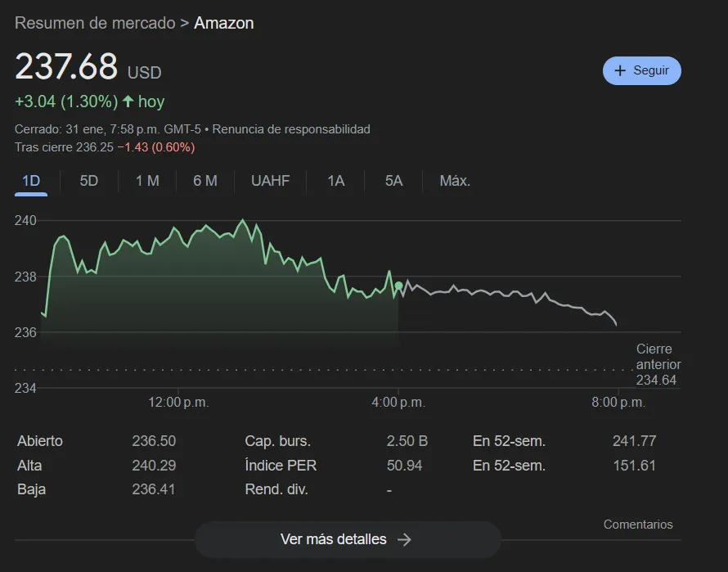The width and height of the screenshot is (728, 572).
Task: Open the UAHF range tab
Action: coord(270,181)
